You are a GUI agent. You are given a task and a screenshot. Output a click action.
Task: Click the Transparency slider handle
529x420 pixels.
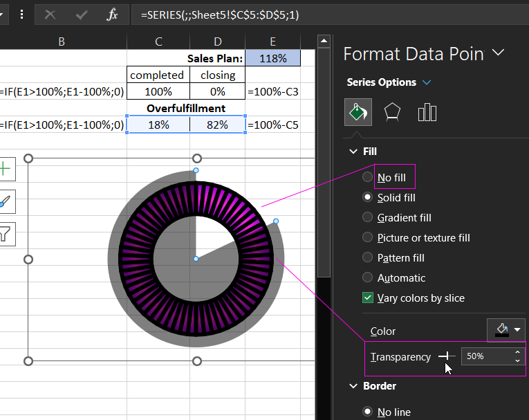[x=447, y=356]
